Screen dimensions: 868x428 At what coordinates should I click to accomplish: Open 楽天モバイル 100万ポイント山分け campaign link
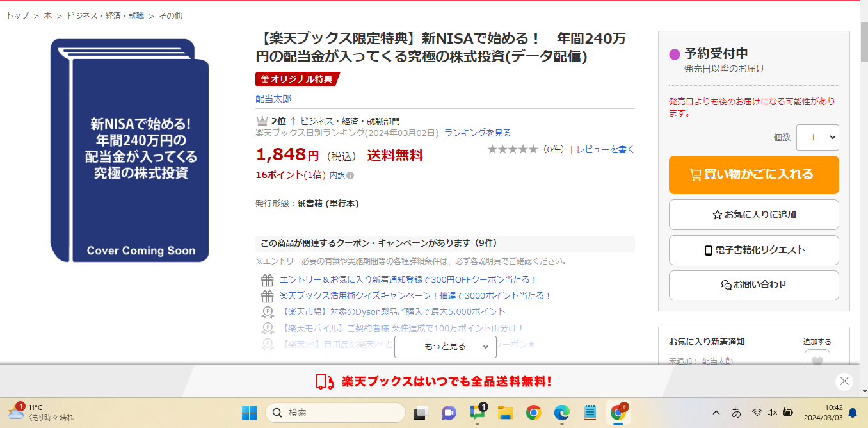click(402, 328)
